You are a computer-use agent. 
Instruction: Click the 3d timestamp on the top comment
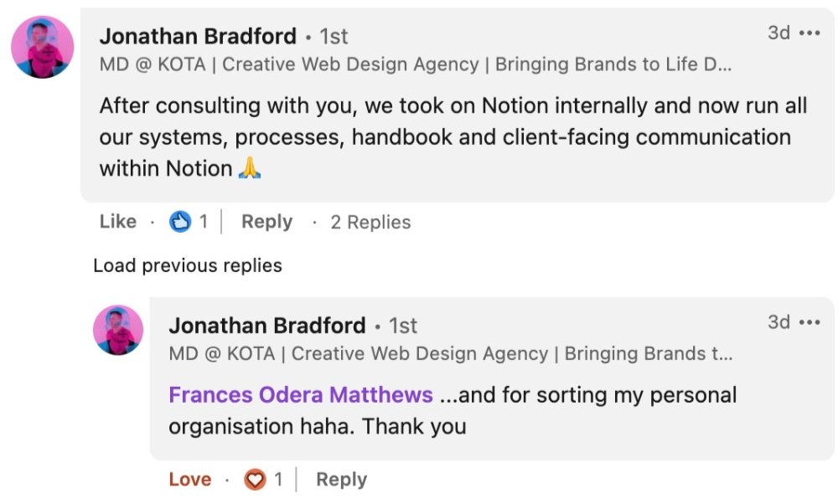tap(779, 33)
